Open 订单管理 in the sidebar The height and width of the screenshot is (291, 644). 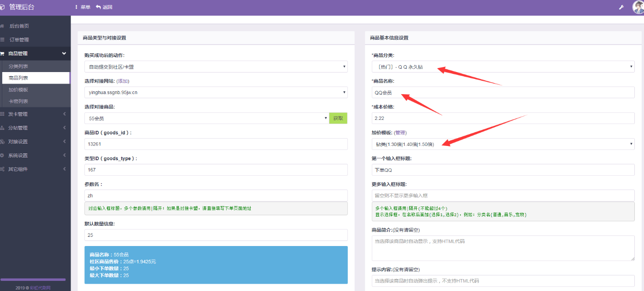[x=19, y=40]
